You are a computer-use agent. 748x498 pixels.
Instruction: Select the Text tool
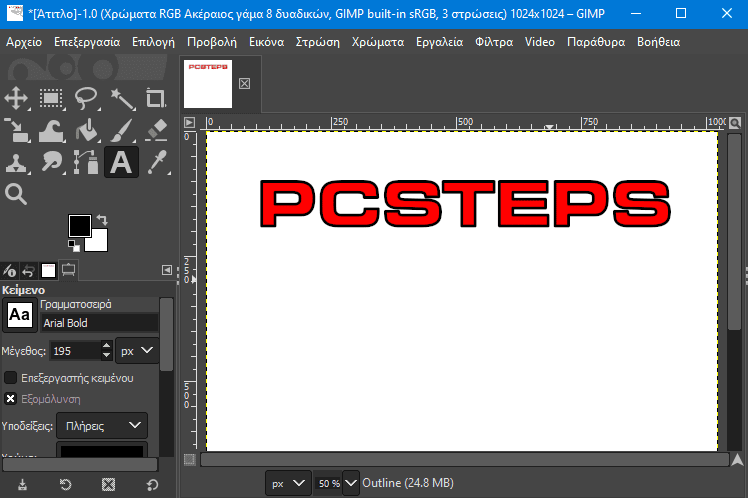tap(122, 163)
